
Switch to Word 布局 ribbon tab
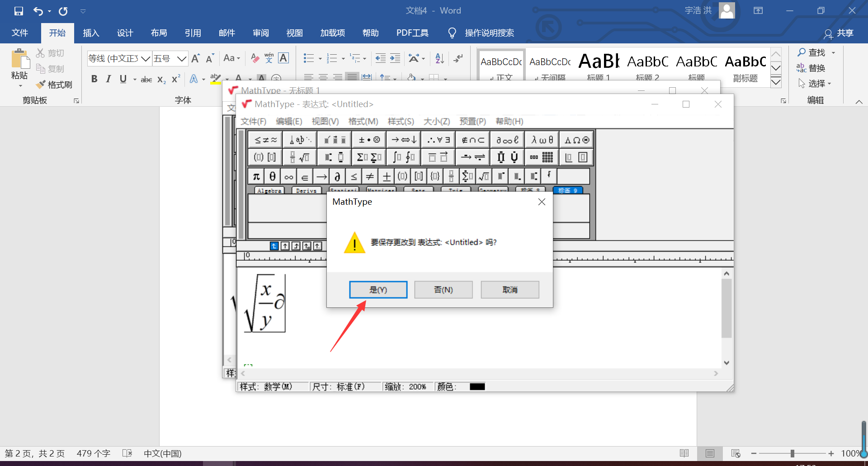click(159, 33)
